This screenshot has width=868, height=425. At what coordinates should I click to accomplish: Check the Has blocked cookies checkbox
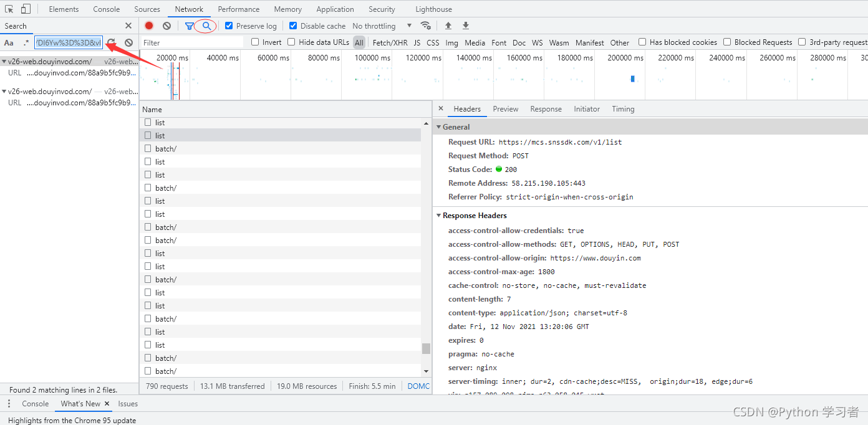[642, 42]
